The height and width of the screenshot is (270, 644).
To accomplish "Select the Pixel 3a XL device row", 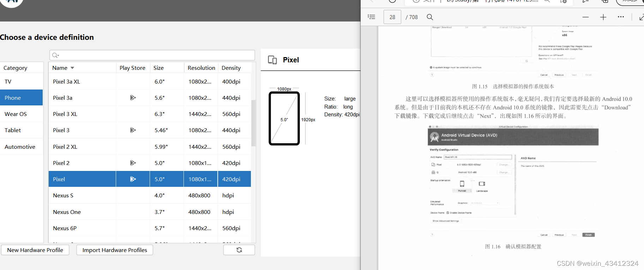I will tap(150, 81).
